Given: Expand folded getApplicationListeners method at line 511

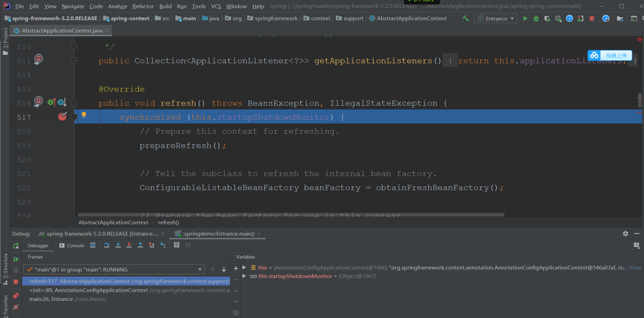Looking at the screenshot, I should click(74, 61).
